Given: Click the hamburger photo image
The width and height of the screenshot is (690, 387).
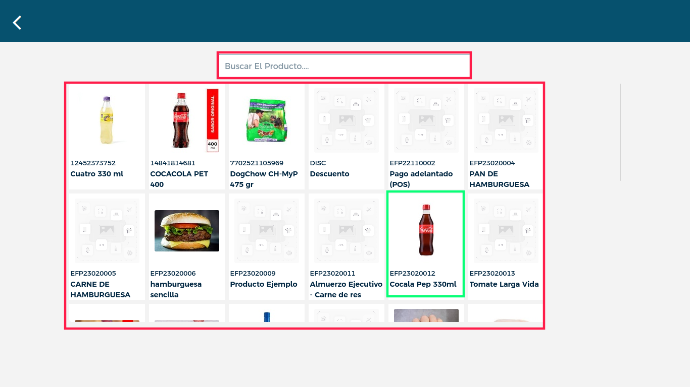Looking at the screenshot, I should coord(187,230).
